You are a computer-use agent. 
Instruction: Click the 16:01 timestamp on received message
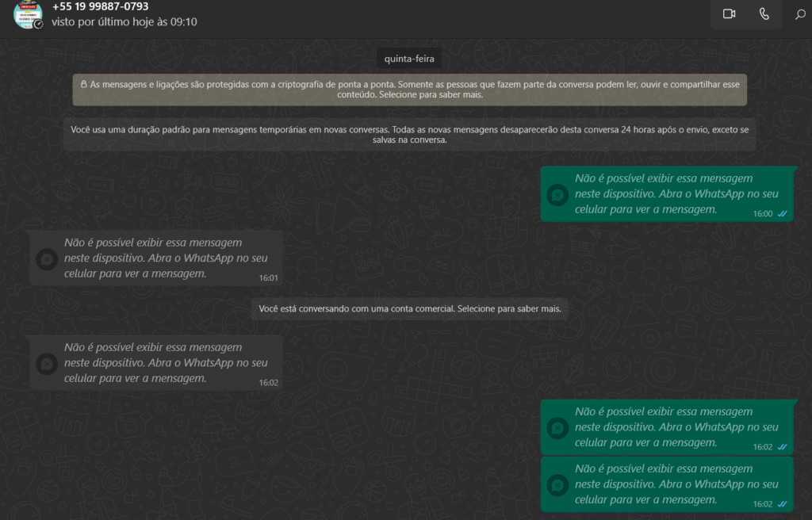tap(268, 278)
